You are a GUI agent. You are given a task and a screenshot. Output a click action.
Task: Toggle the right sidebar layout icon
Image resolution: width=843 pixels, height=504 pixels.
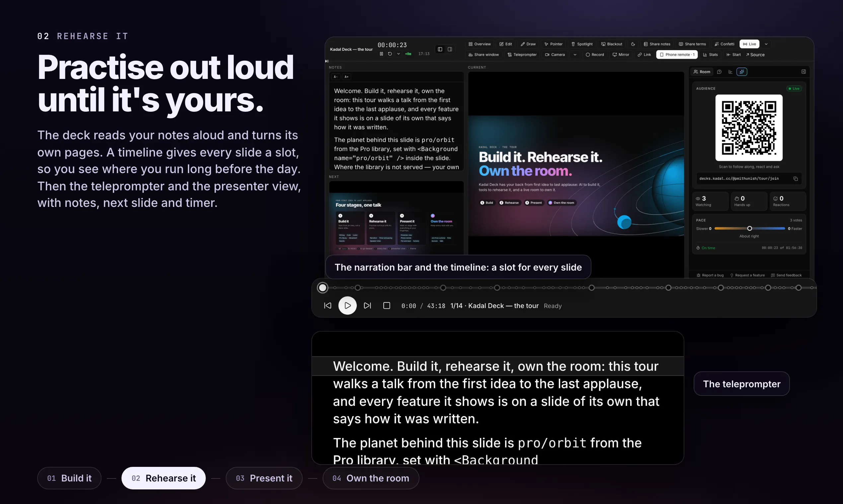point(450,49)
